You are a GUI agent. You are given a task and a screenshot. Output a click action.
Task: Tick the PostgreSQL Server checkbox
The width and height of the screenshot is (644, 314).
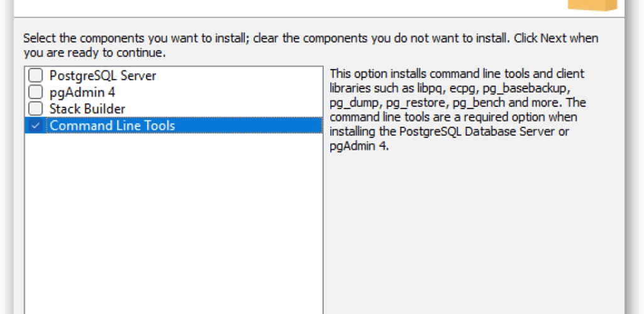coord(35,75)
